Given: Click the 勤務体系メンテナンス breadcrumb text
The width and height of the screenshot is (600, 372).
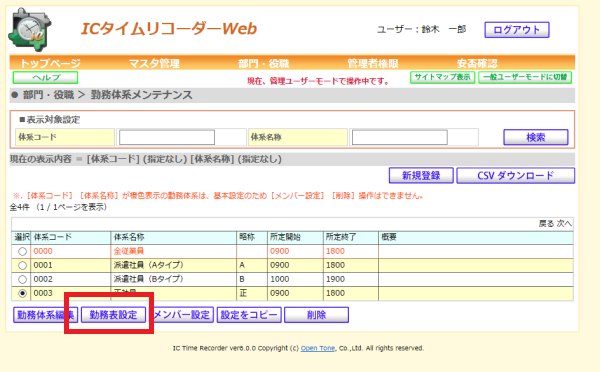Looking at the screenshot, I should coord(142,95).
